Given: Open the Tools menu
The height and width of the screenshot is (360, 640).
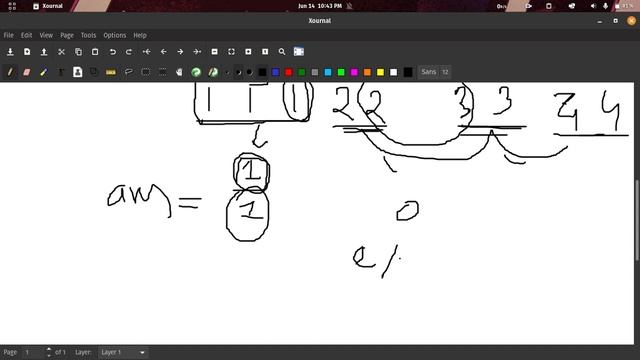Looking at the screenshot, I should coord(88,36).
